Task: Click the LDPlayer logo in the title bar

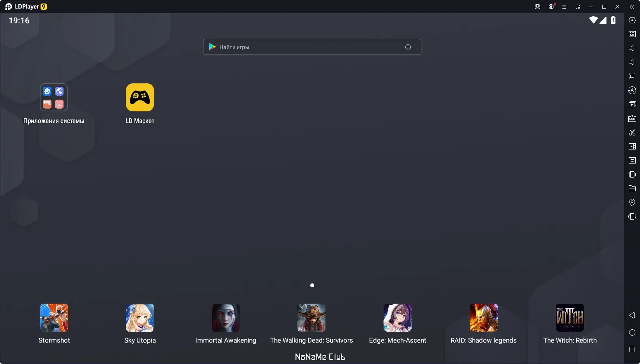Action: point(26,7)
